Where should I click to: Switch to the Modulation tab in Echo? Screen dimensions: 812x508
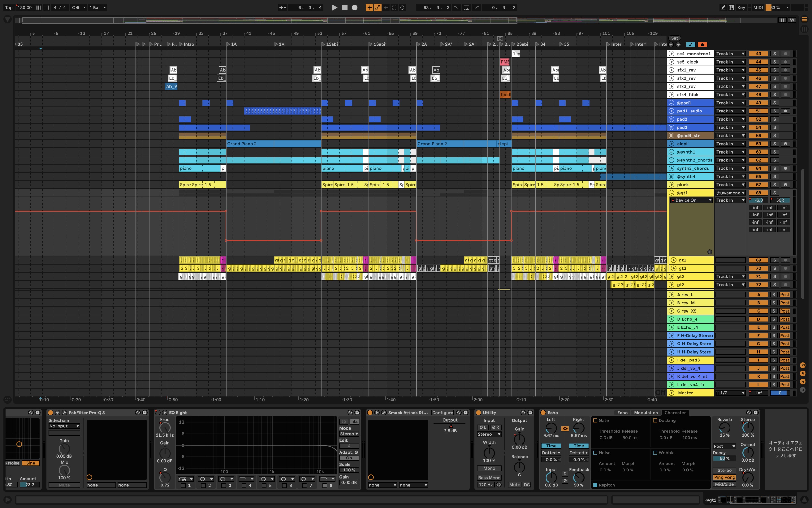tap(646, 413)
